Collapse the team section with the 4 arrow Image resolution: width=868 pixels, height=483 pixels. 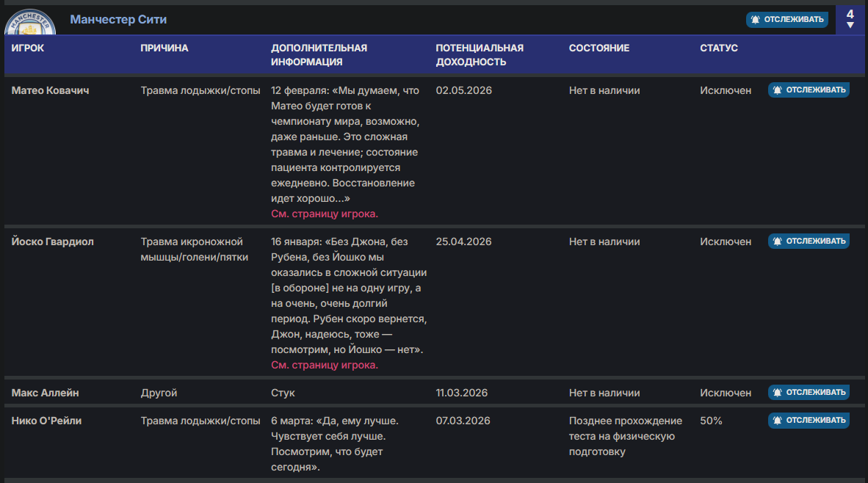pyautogui.click(x=850, y=19)
